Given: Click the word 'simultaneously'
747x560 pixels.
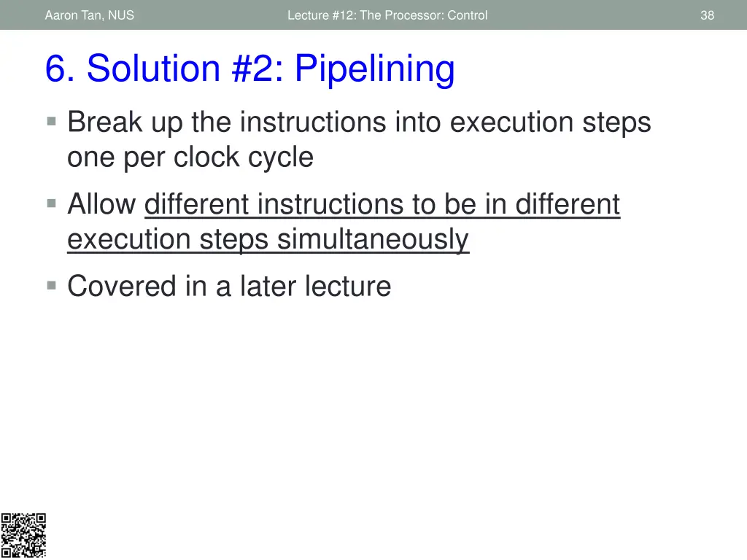Looking at the screenshot, I should click(x=373, y=239).
